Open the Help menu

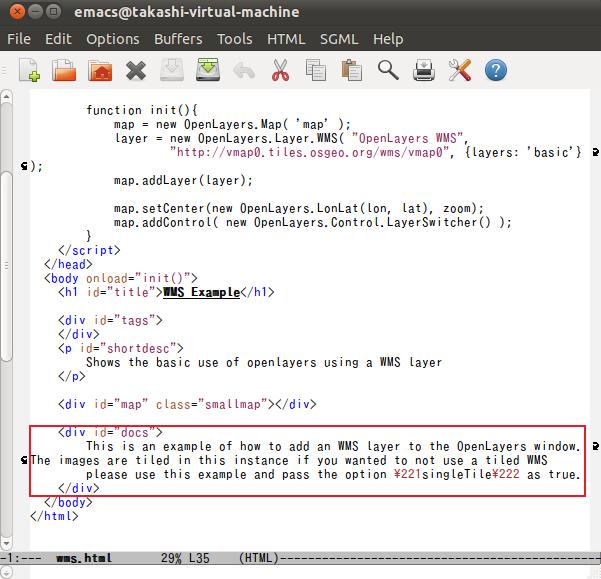click(388, 39)
